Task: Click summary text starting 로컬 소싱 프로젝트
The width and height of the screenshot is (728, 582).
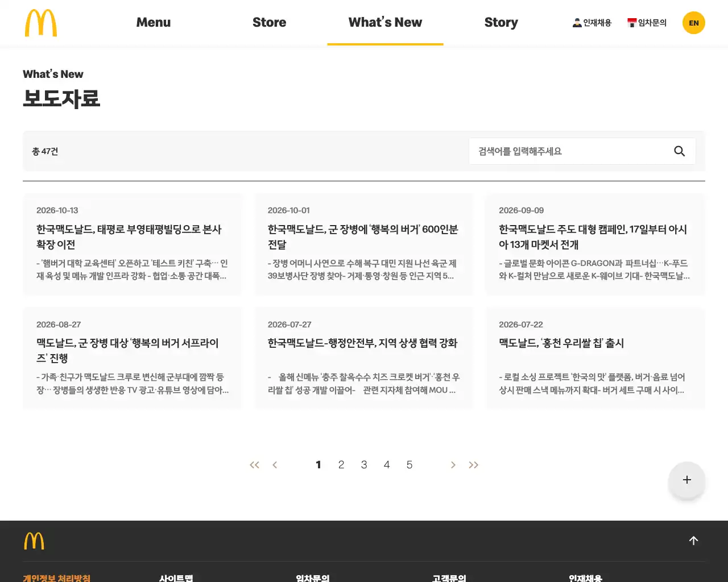Action: pos(592,384)
